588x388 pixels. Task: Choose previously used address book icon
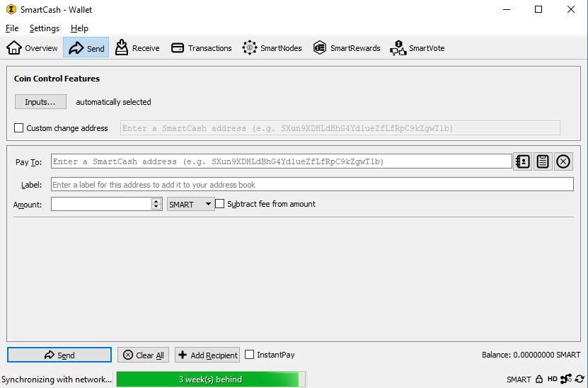[522, 161]
